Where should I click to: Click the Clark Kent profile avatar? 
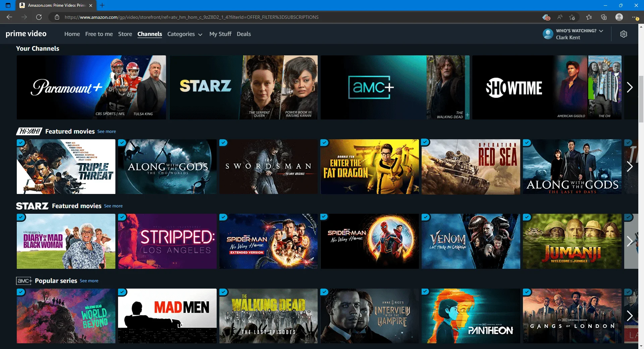click(x=548, y=34)
